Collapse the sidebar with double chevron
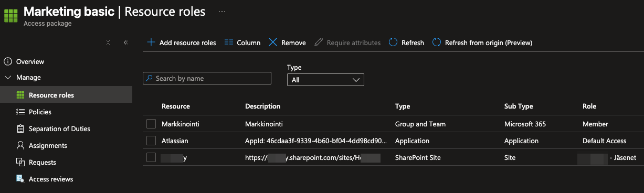This screenshot has width=644, height=193. [126, 42]
